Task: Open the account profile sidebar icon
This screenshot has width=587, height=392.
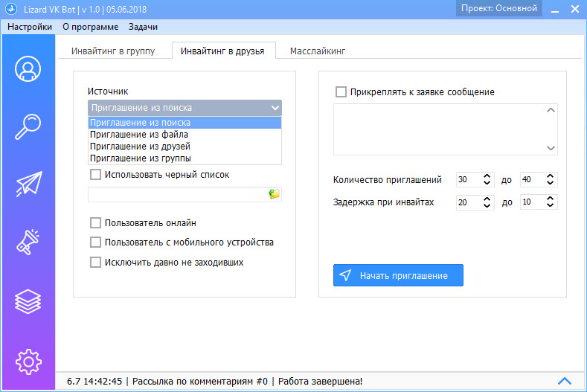Action: [28, 69]
